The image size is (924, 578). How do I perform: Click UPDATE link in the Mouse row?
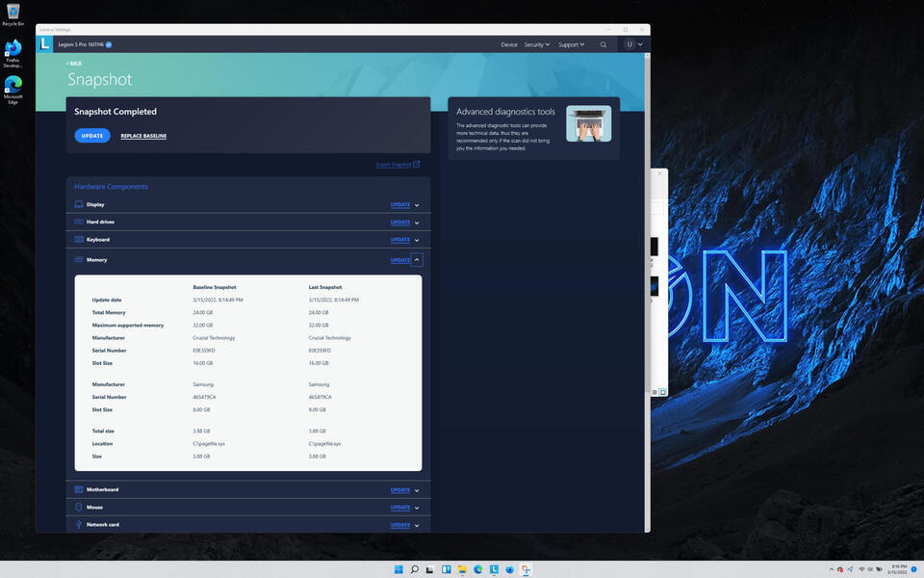click(400, 508)
